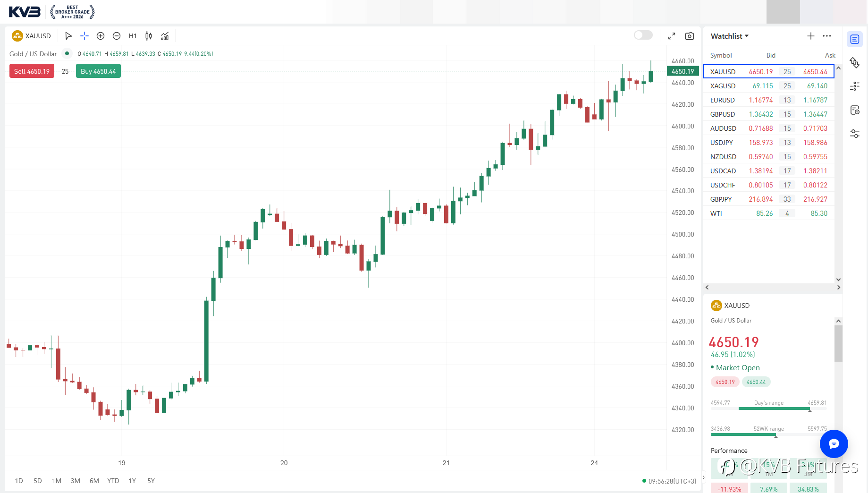Toggle the green dot beside Gold / US Dollar
868x493 pixels.
pos(67,53)
